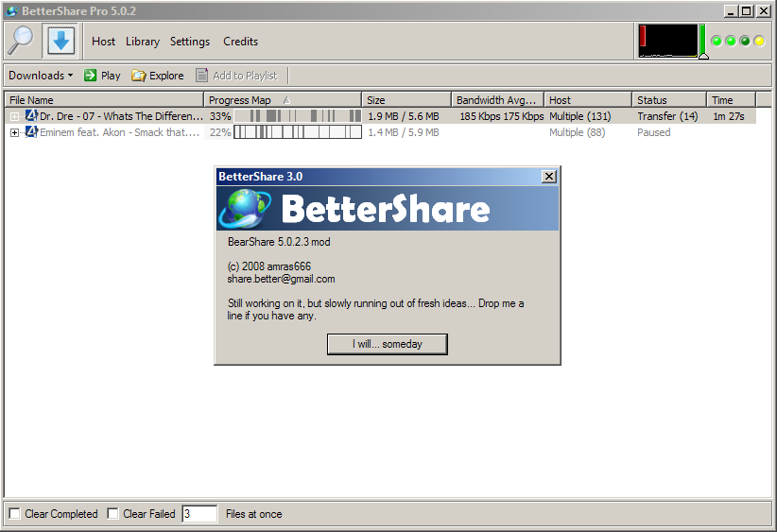The height and width of the screenshot is (532, 777).
Task: Sort by Status column header
Action: click(x=669, y=99)
